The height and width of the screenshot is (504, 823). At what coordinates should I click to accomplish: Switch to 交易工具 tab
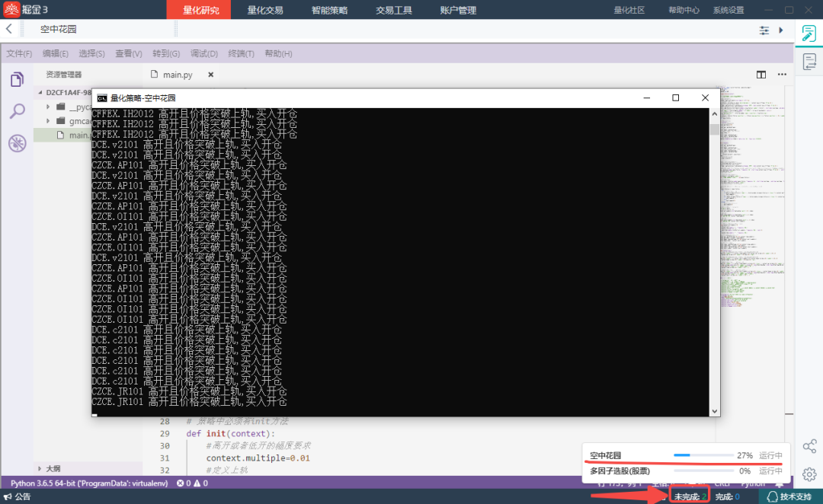pyautogui.click(x=394, y=10)
